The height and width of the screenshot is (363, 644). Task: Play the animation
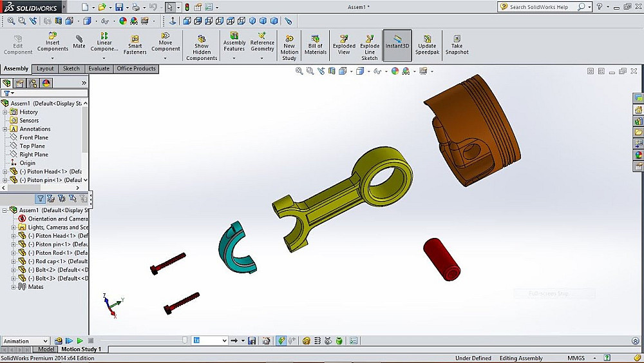(80, 341)
